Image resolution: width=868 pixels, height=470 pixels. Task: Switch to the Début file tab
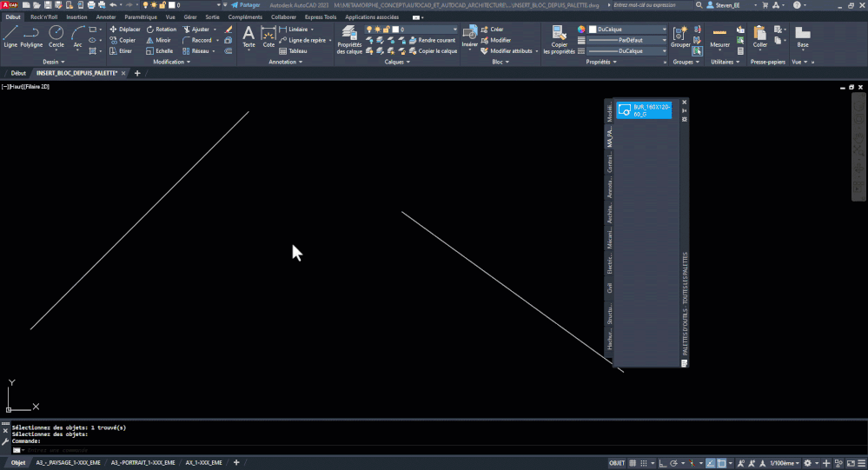18,73
